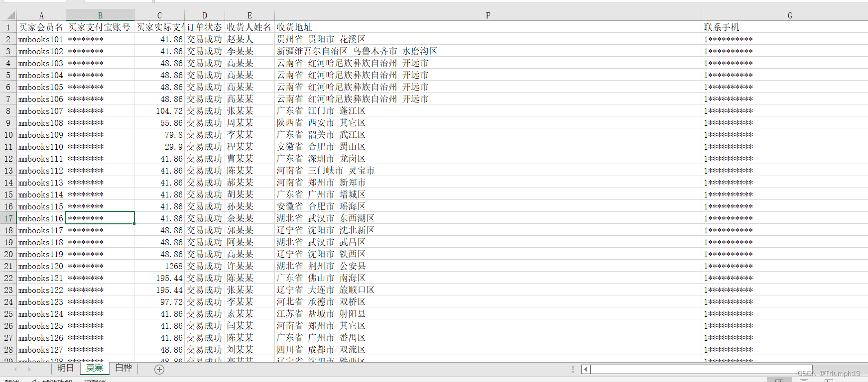This screenshot has height=382, width=868.
Task: Select row 17 header
Action: tap(8, 218)
